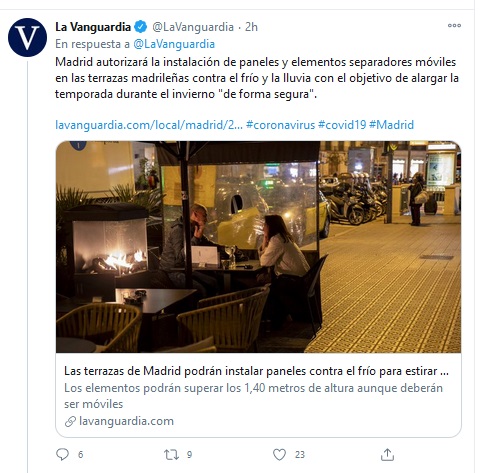The width and height of the screenshot is (491, 473).
Task: Open the La Vanguardia display name
Action: [93, 27]
